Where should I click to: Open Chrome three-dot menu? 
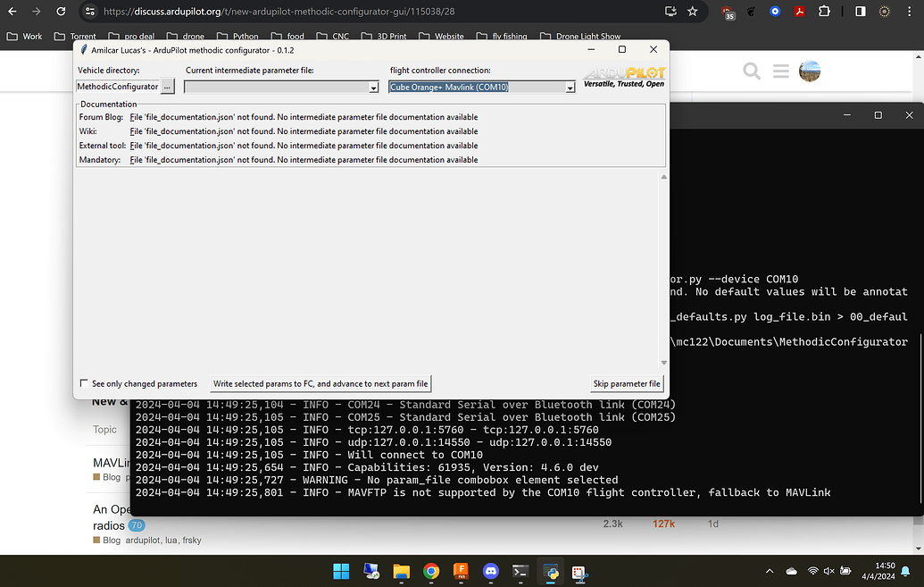click(910, 12)
